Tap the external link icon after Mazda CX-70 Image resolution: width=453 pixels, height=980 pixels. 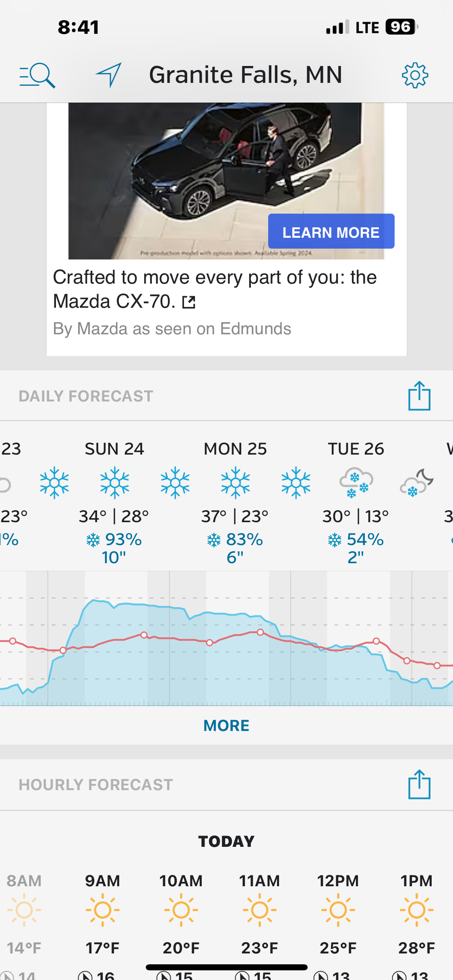[189, 302]
